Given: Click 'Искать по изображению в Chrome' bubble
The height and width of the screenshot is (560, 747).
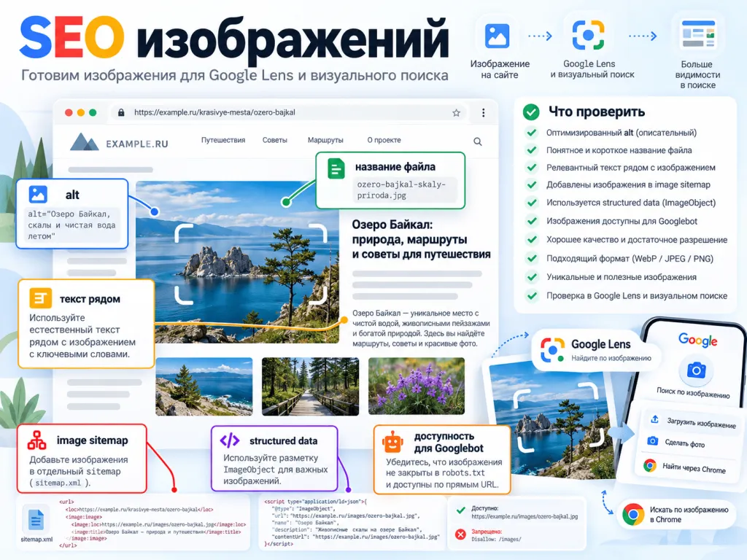Looking at the screenshot, I should [678, 514].
